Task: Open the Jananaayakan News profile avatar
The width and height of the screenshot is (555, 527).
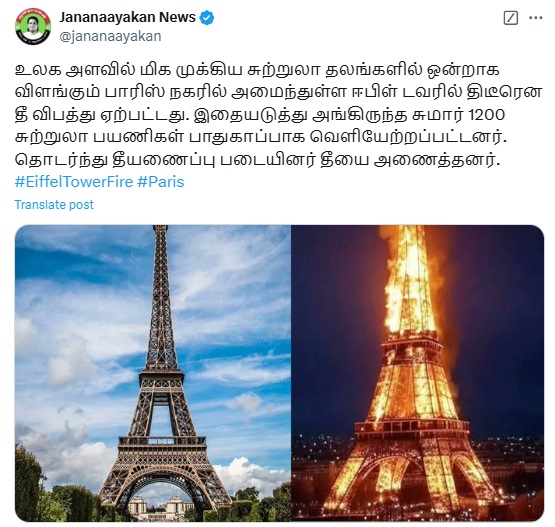Action: (33, 26)
